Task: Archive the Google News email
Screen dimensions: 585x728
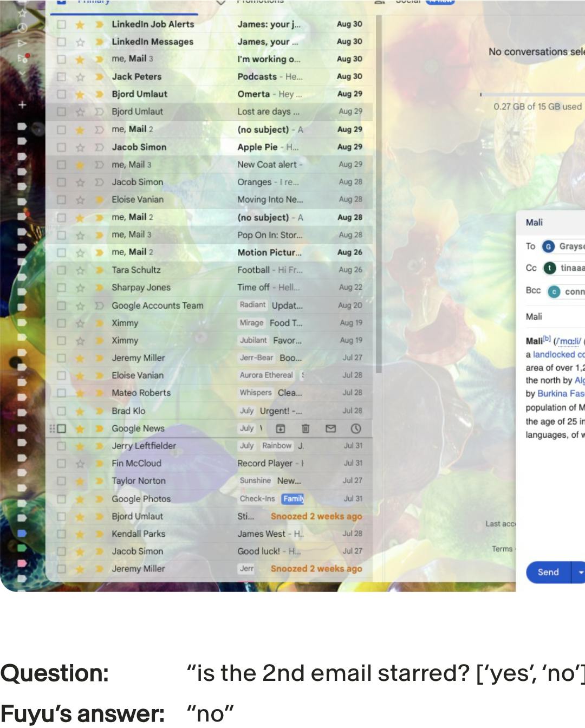Action: pos(281,428)
